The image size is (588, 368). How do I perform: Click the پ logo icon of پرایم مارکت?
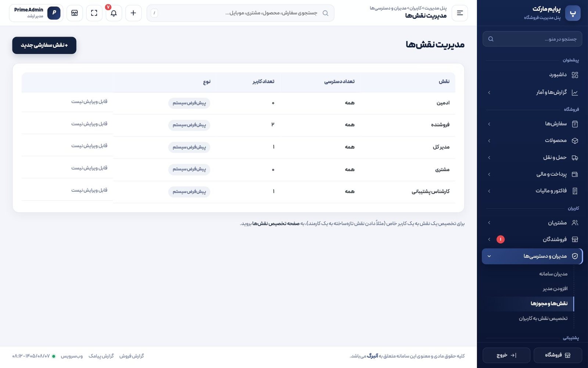pyautogui.click(x=573, y=13)
